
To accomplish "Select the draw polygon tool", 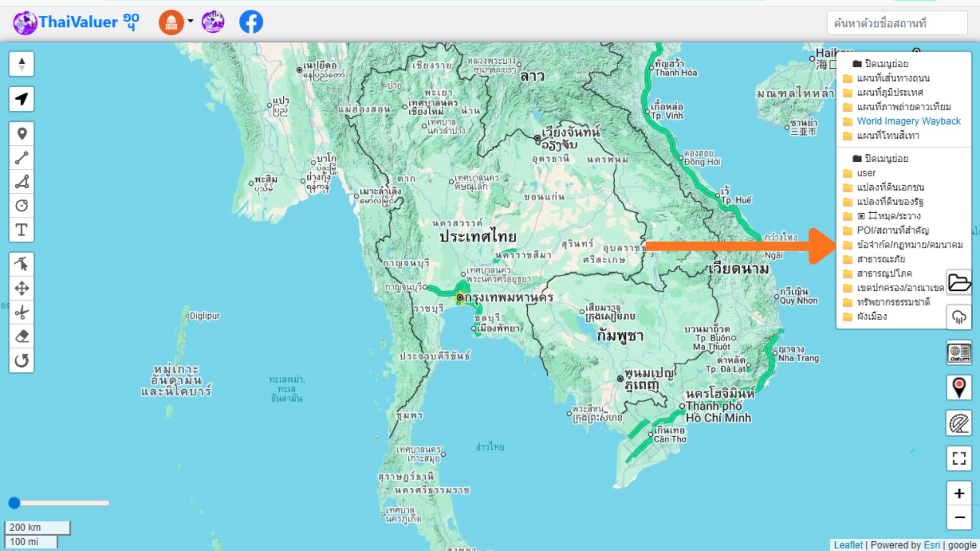I will pyautogui.click(x=21, y=182).
